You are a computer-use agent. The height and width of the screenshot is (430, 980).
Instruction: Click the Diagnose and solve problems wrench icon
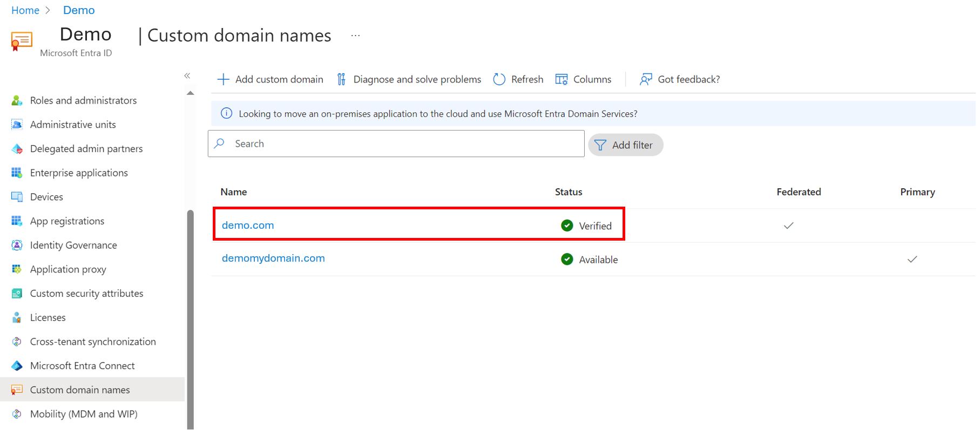click(341, 79)
